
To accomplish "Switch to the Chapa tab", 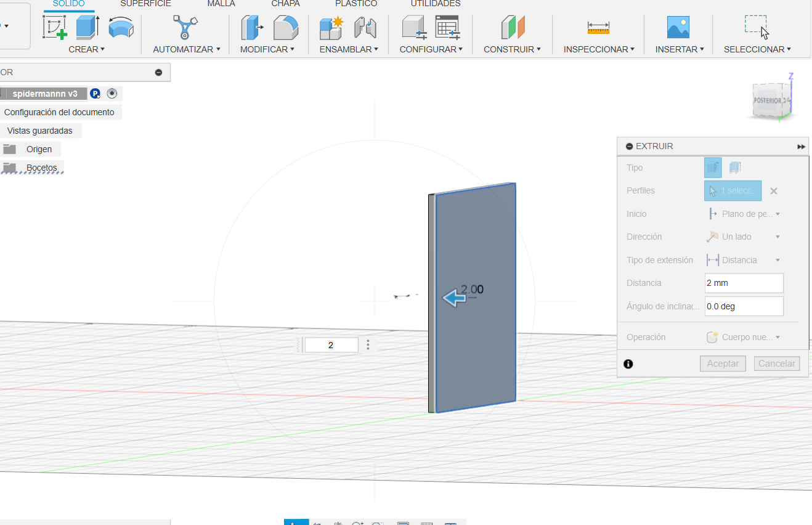I will coord(286,4).
